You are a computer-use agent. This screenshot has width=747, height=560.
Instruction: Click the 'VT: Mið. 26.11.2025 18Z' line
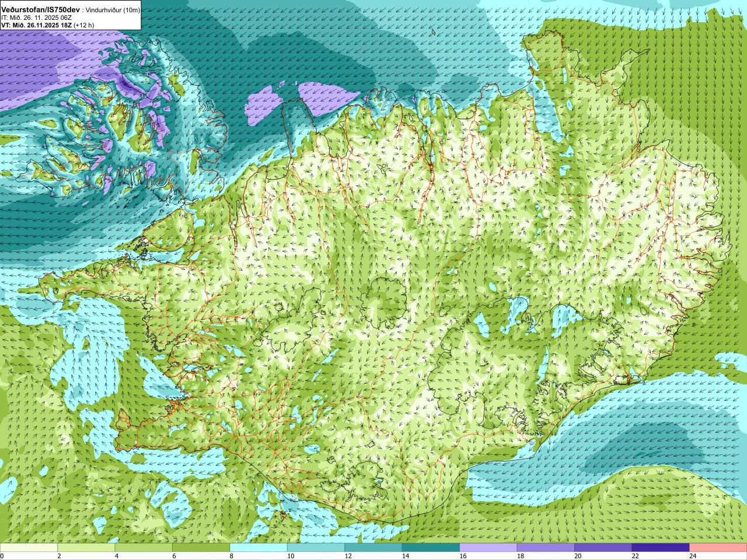(36, 25)
